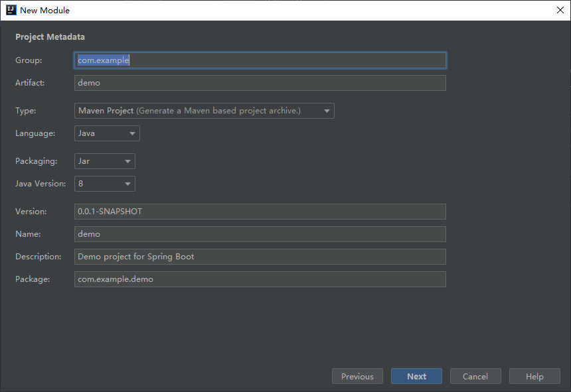Viewport: 571px width, 392px height.
Task: Focus the Group text field containing com.example
Action: pos(260,60)
